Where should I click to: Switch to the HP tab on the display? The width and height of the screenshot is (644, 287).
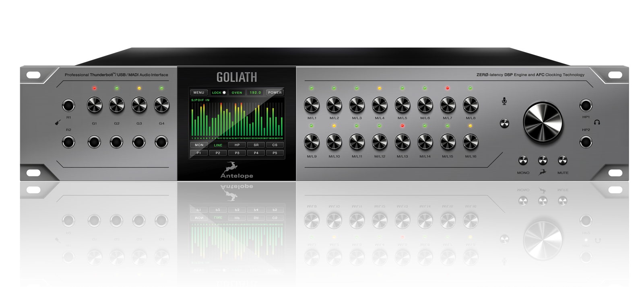coord(237,145)
